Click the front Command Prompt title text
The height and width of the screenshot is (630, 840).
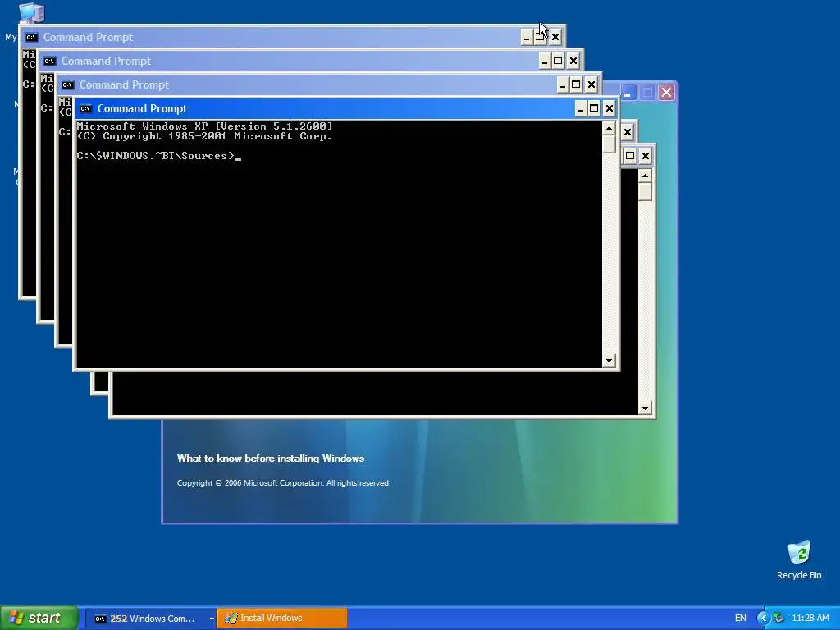point(142,109)
